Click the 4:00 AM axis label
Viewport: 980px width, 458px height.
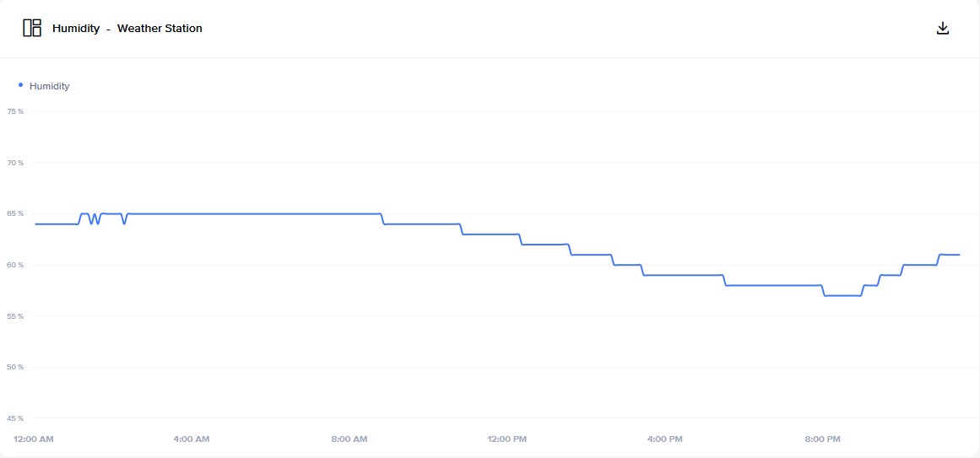(192, 439)
